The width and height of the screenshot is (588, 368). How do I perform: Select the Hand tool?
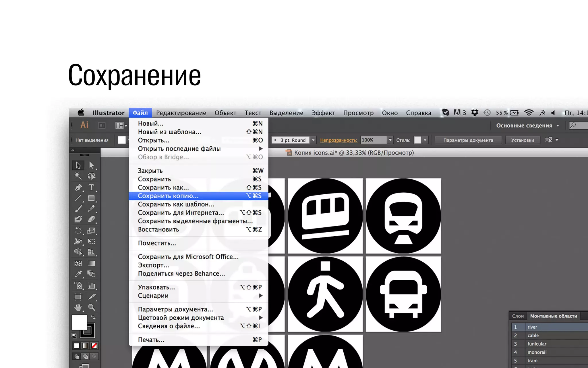click(x=78, y=308)
